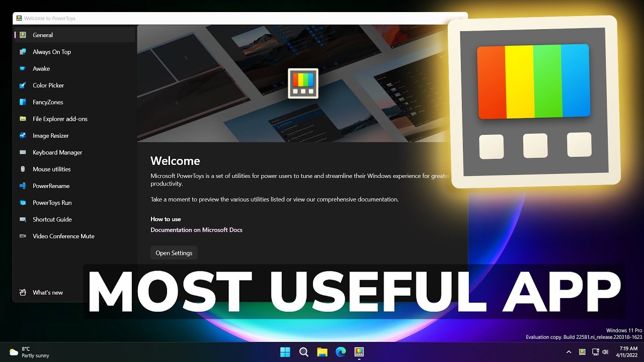Click the Keyboard Manager icon
Screen dimensions: 644x362
(23, 152)
